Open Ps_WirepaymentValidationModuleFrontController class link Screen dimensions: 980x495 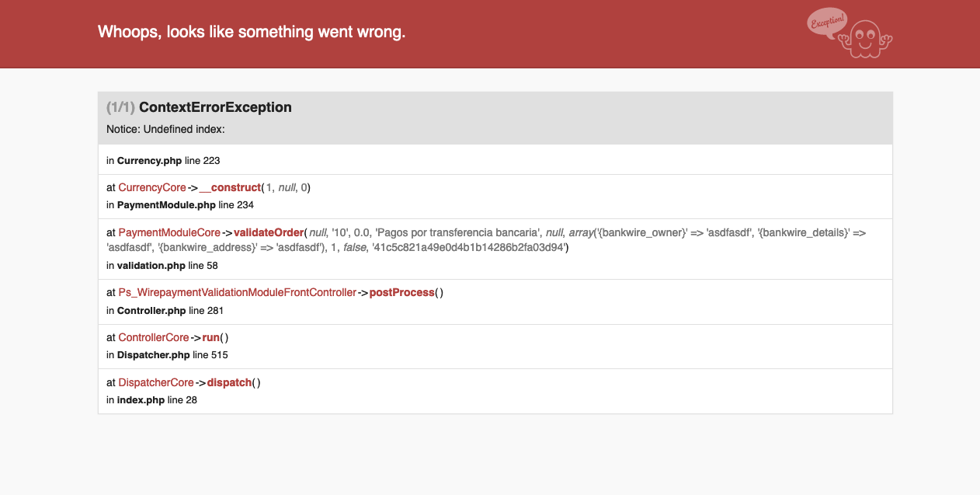tap(237, 293)
